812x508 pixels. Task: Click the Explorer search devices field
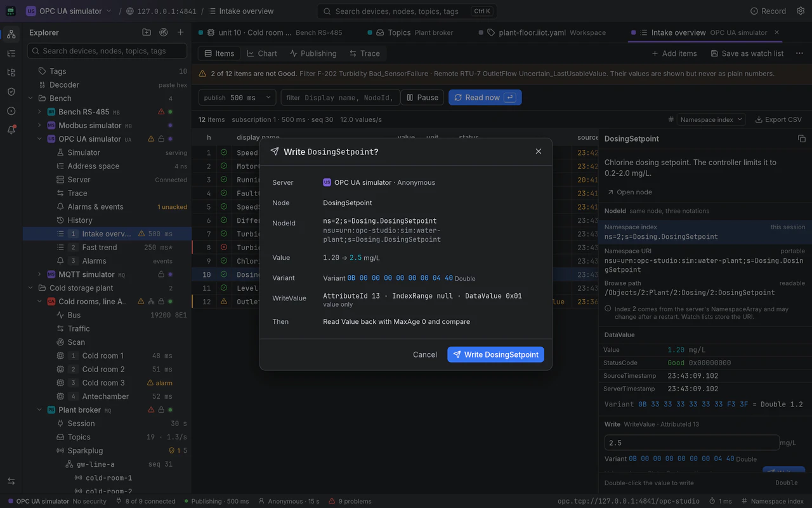pos(107,51)
